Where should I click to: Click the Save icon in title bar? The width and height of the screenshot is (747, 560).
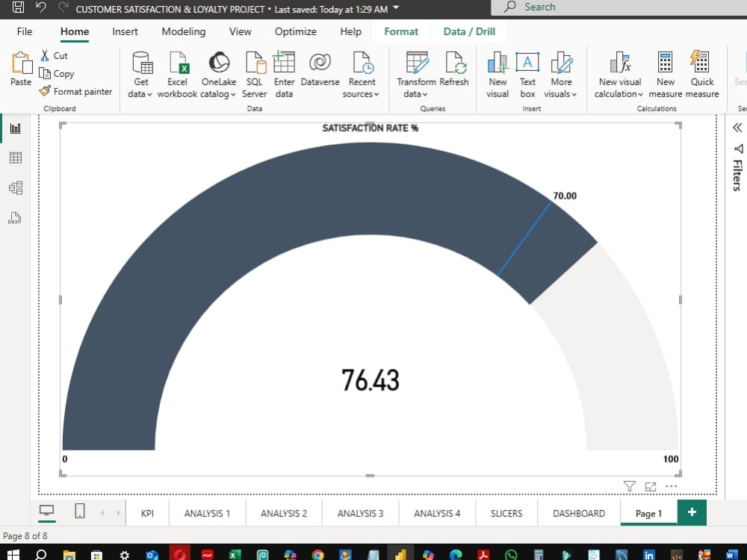tap(18, 7)
